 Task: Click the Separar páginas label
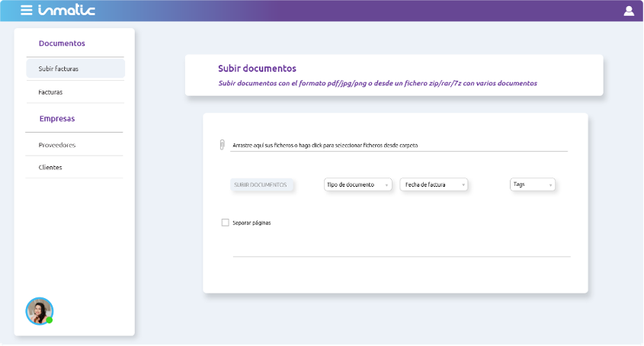coord(252,223)
